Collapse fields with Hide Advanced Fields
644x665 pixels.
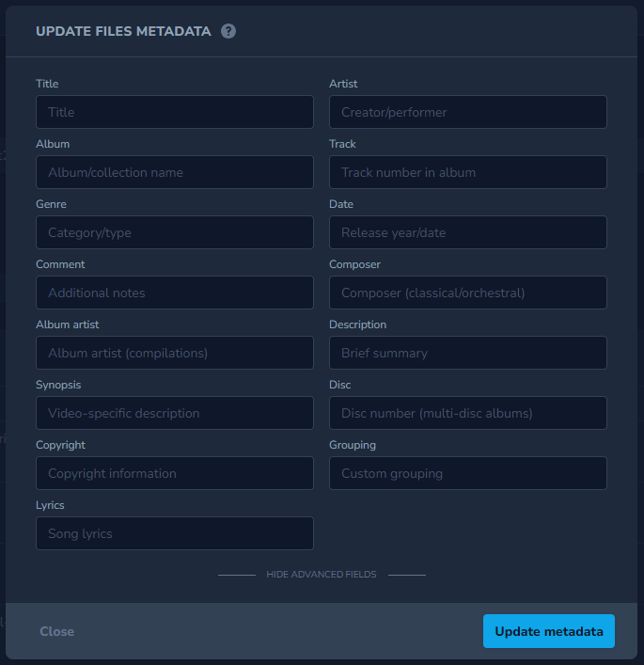[x=322, y=574]
